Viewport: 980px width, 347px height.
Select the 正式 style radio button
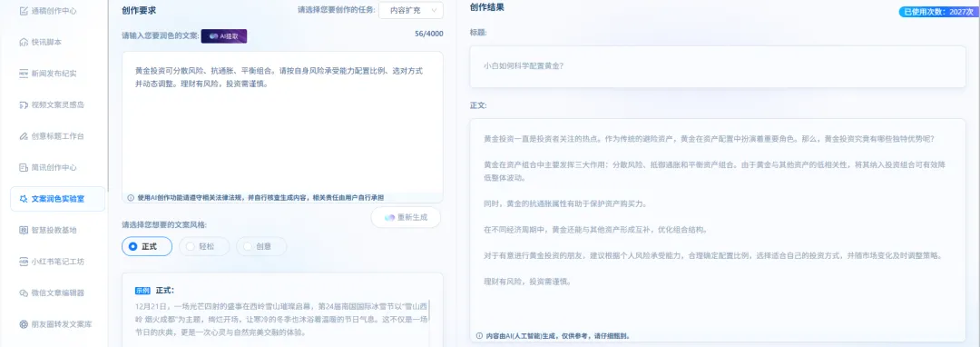[147, 246]
